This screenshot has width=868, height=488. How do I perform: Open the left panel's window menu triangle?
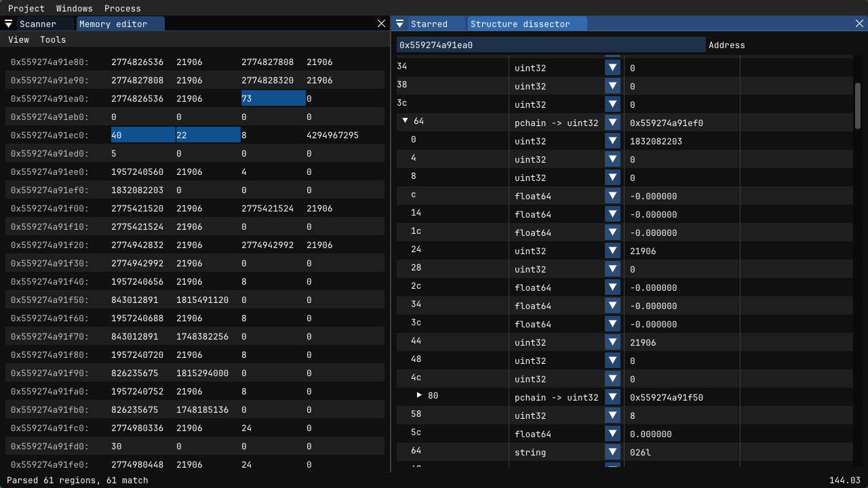(x=9, y=24)
